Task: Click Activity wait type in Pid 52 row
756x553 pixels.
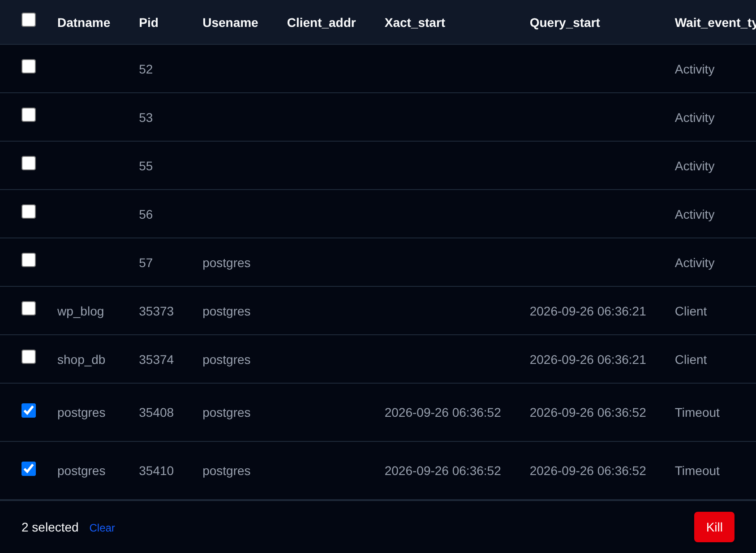Action: pyautogui.click(x=695, y=70)
